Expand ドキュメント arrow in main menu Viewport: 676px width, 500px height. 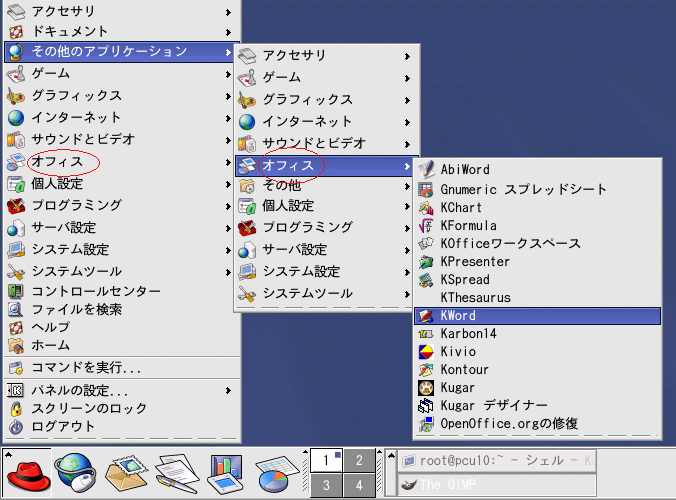(228, 32)
